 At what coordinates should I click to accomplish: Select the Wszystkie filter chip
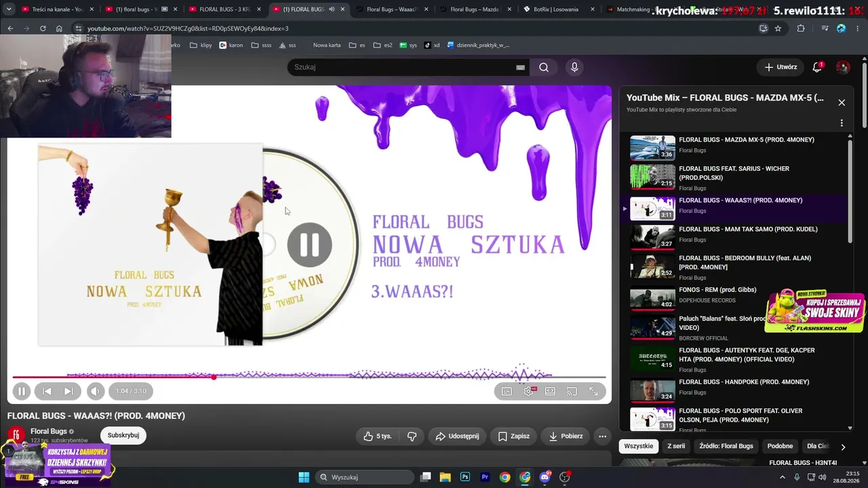(x=638, y=446)
